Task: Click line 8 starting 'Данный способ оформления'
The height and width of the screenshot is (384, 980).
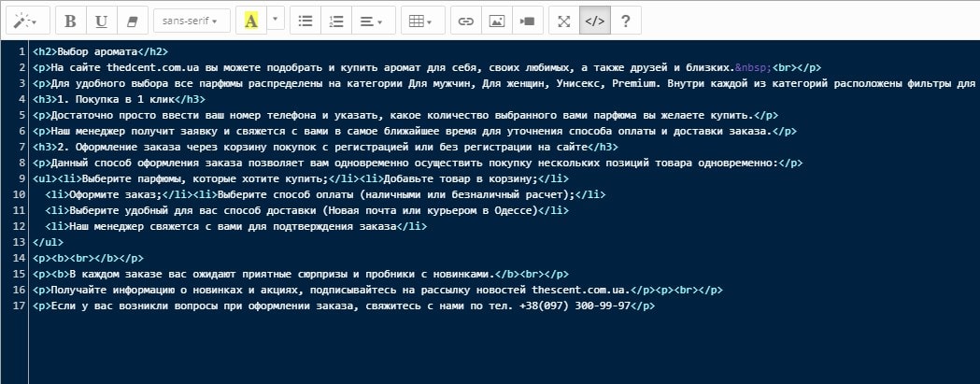Action: pyautogui.click(x=418, y=164)
